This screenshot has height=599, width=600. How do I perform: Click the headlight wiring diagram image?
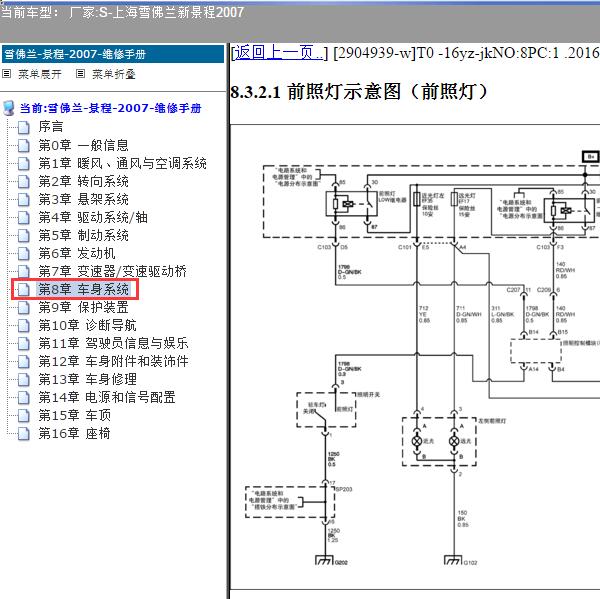(416, 357)
